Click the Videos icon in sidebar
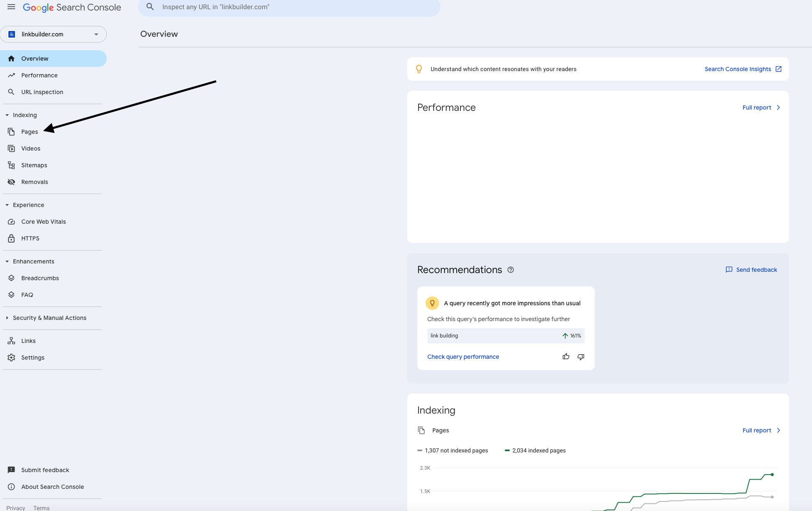The image size is (812, 511). tap(11, 148)
